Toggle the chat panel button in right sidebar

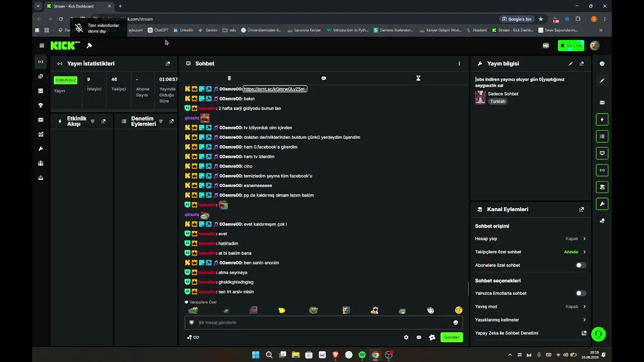coord(602,153)
